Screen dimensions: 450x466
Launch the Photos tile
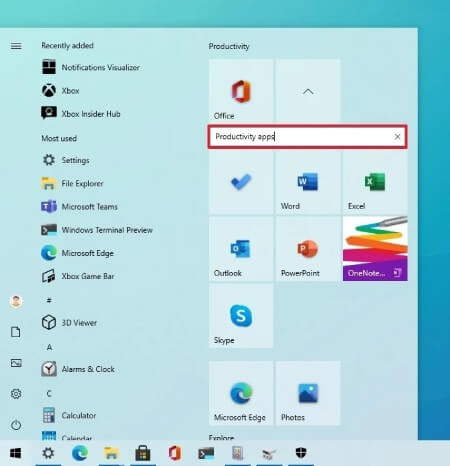coord(308,393)
